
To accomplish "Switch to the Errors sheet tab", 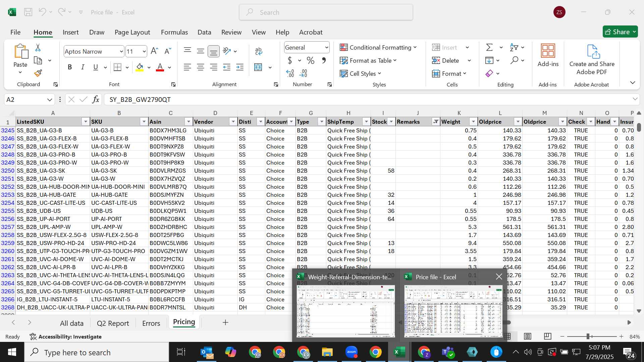I will (151, 323).
